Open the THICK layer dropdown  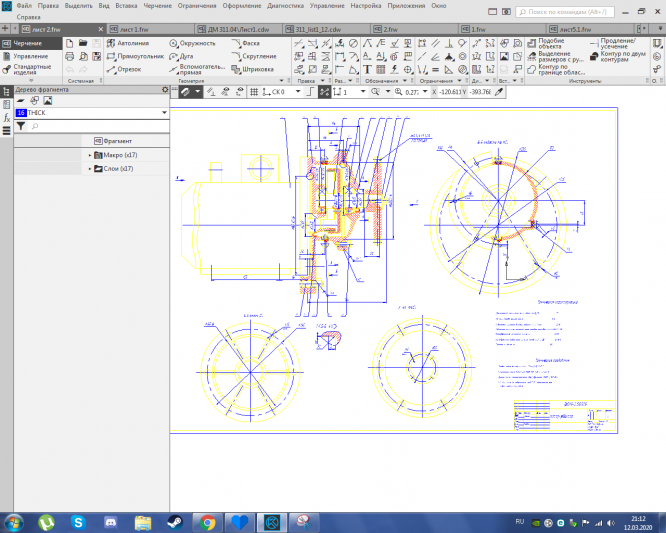click(163, 114)
